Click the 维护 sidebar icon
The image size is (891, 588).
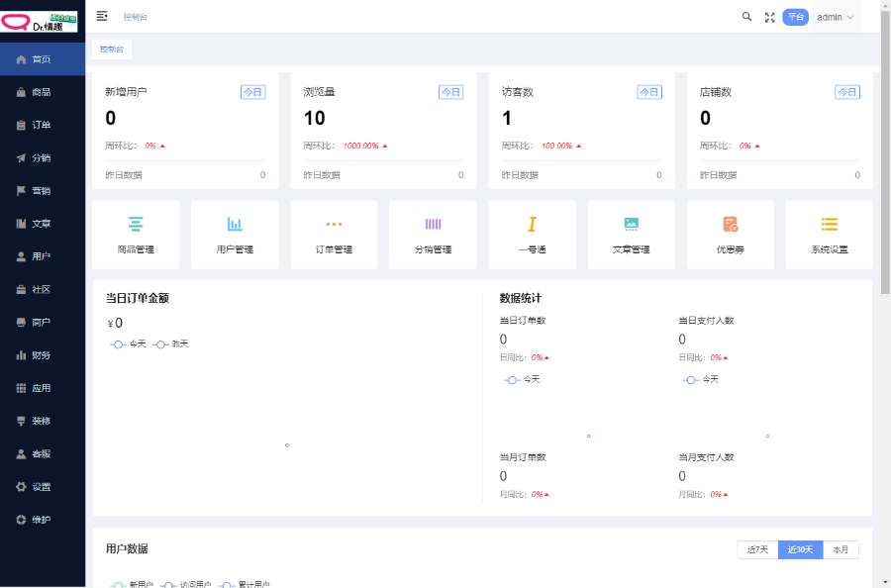[x=21, y=520]
